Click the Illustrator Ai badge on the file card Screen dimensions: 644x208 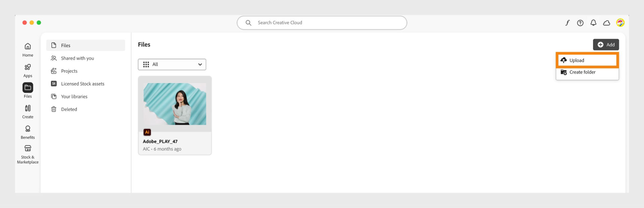click(147, 132)
